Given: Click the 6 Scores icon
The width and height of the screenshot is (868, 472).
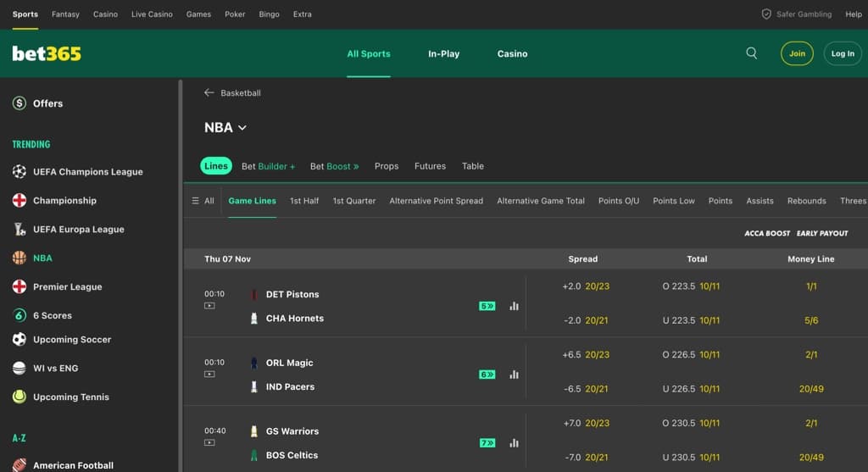Looking at the screenshot, I should [x=19, y=315].
